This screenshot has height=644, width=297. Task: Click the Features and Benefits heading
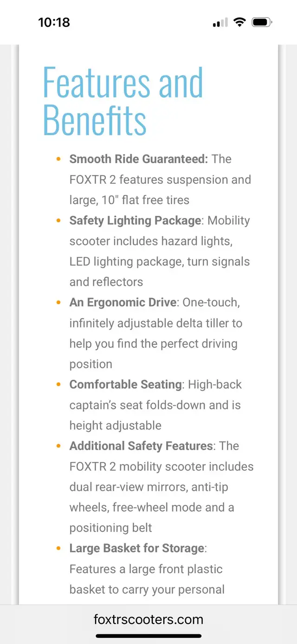[123, 101]
